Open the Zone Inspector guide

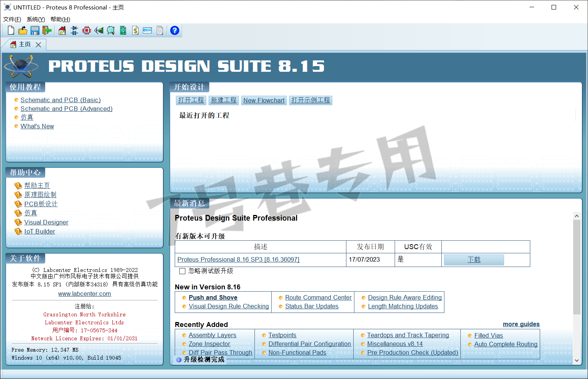tap(209, 344)
